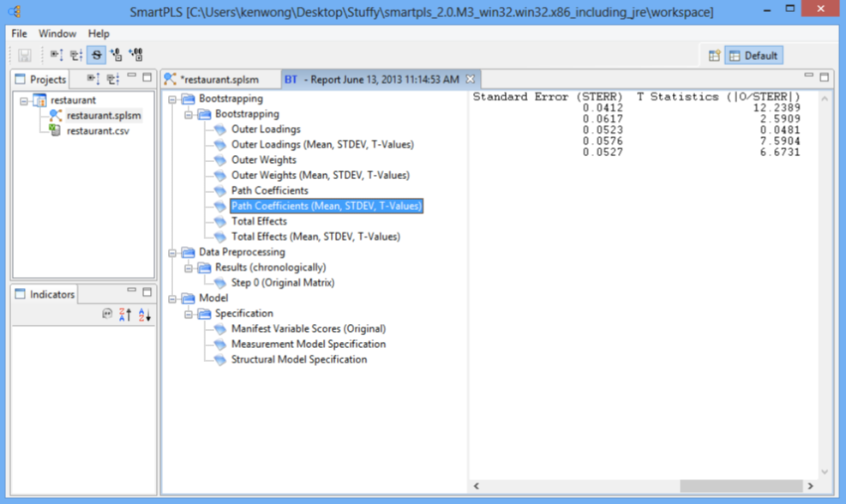This screenshot has height=504, width=846.
Task: Close the BT Report tab
Action: [470, 79]
